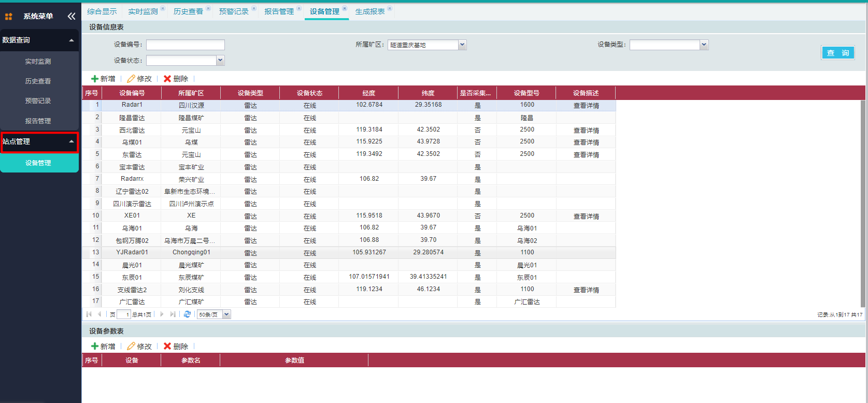The height and width of the screenshot is (403, 868).
Task: Go to the last page of the device table
Action: click(173, 314)
